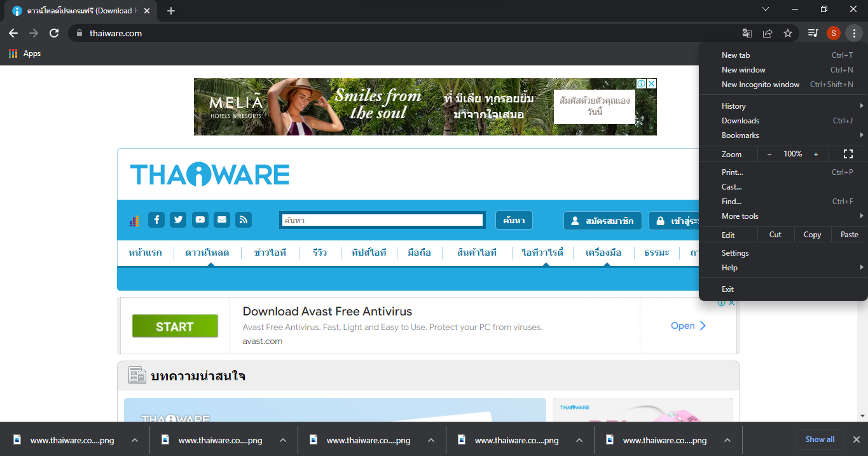Toggle fullscreen icon in Zoom row

[x=848, y=154]
